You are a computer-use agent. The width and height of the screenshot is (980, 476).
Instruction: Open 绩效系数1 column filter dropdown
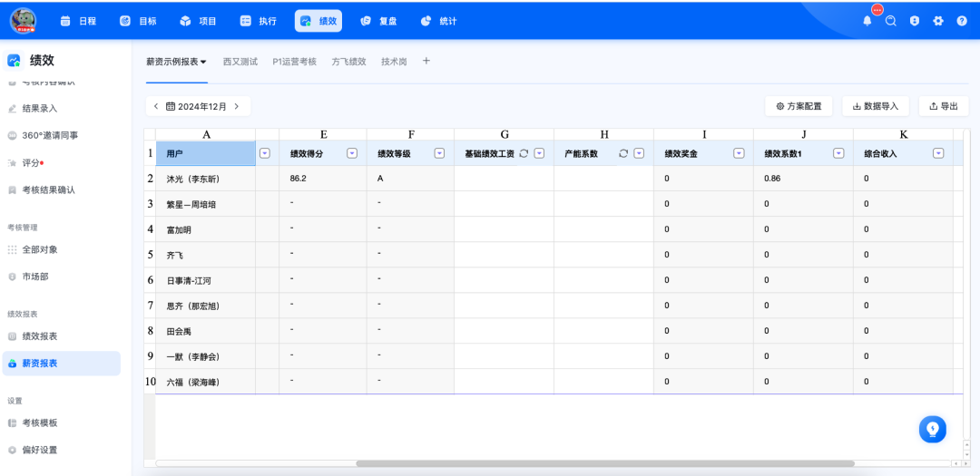pos(838,153)
